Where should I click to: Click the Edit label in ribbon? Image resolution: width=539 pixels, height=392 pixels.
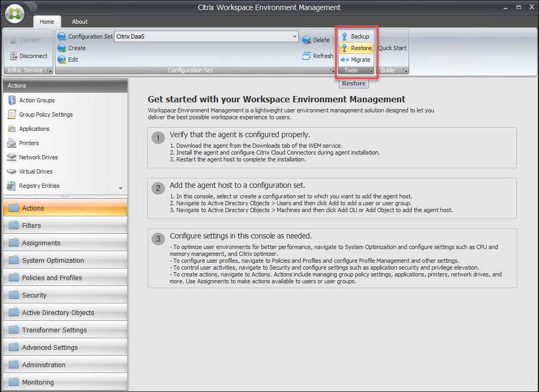coord(73,60)
